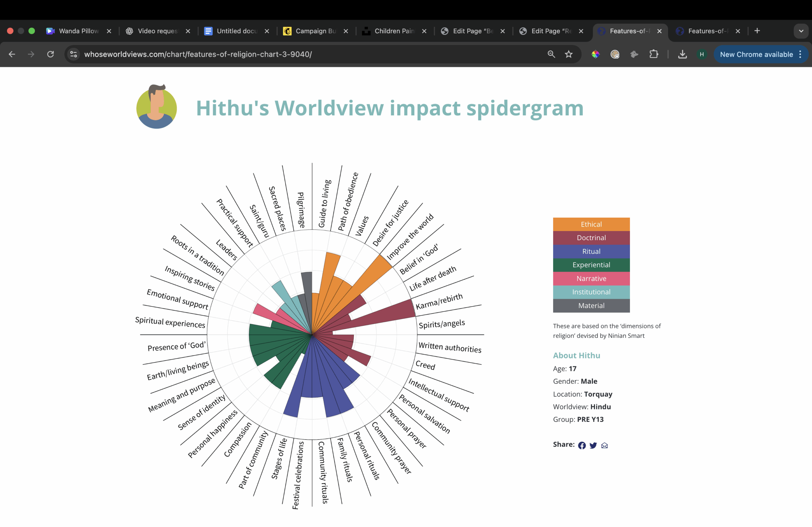
Task: Open the green H profile avatar
Action: 701,54
